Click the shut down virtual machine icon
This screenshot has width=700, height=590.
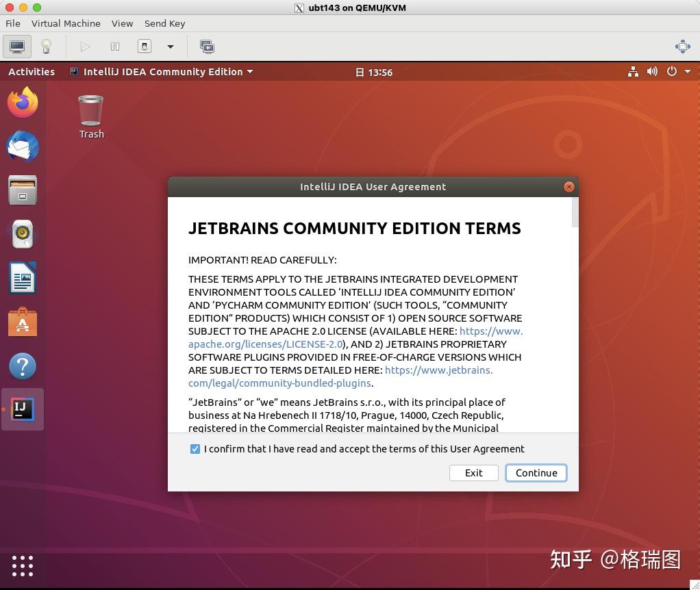[x=144, y=46]
